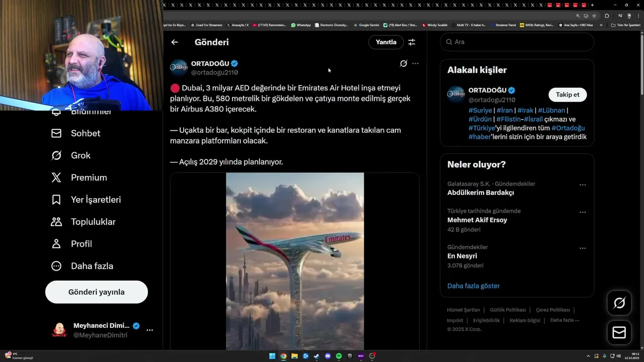Open Premium in the sidebar
The width and height of the screenshot is (644, 362).
79,177
